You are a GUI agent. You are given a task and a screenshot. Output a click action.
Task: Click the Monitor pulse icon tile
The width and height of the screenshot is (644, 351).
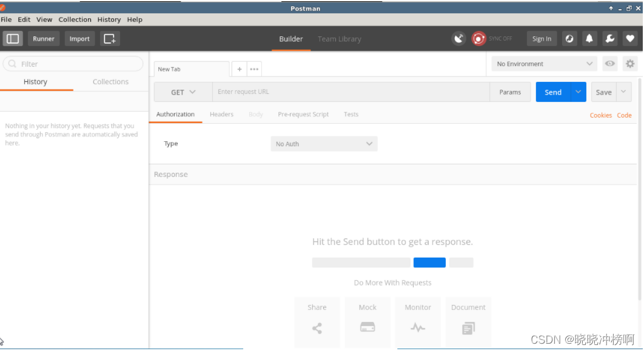click(418, 323)
